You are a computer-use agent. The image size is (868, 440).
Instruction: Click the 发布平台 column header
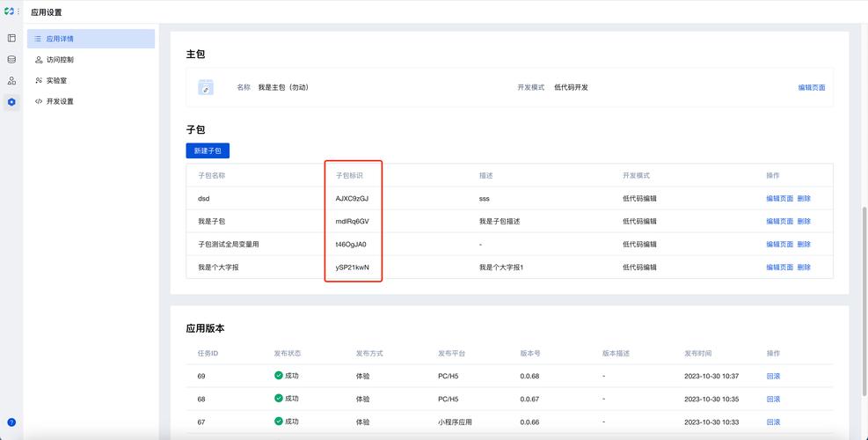coord(451,354)
